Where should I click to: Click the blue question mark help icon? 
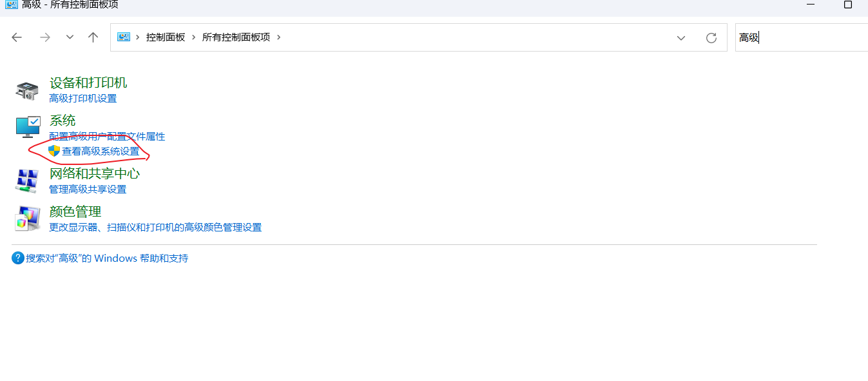coord(17,258)
